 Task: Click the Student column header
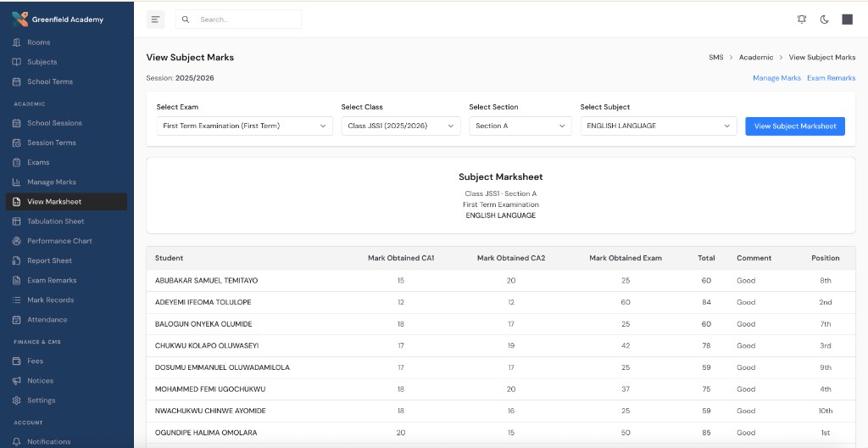tap(169, 258)
